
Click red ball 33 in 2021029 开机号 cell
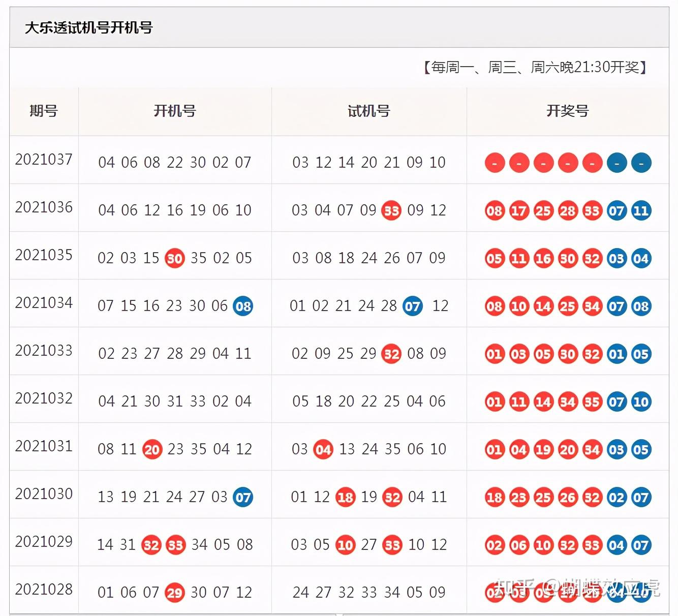(x=175, y=545)
